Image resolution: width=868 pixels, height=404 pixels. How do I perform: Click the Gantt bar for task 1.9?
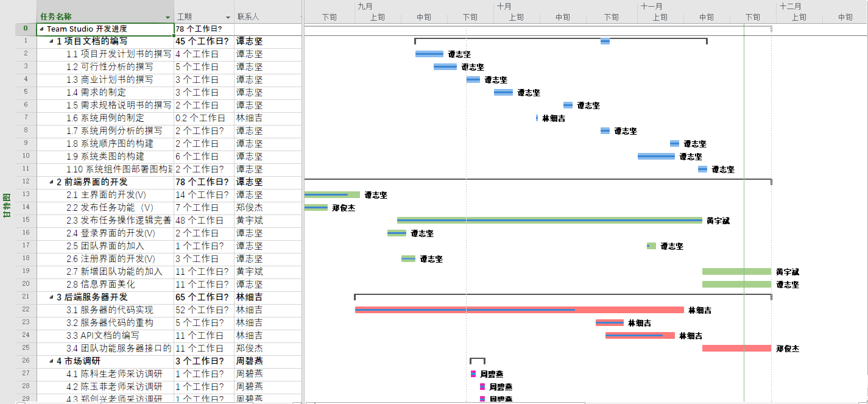656,156
